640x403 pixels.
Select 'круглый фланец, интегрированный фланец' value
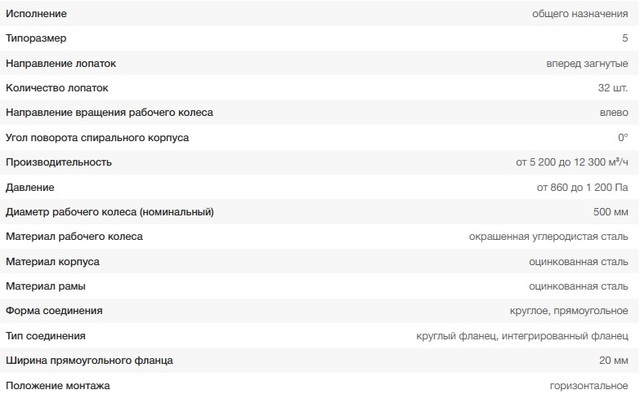tap(521, 336)
